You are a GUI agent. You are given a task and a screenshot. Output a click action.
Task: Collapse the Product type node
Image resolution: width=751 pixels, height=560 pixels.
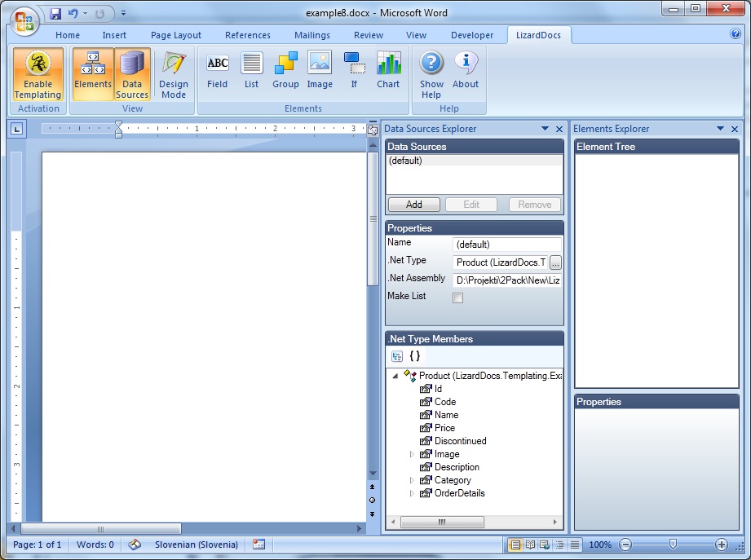[x=395, y=376]
